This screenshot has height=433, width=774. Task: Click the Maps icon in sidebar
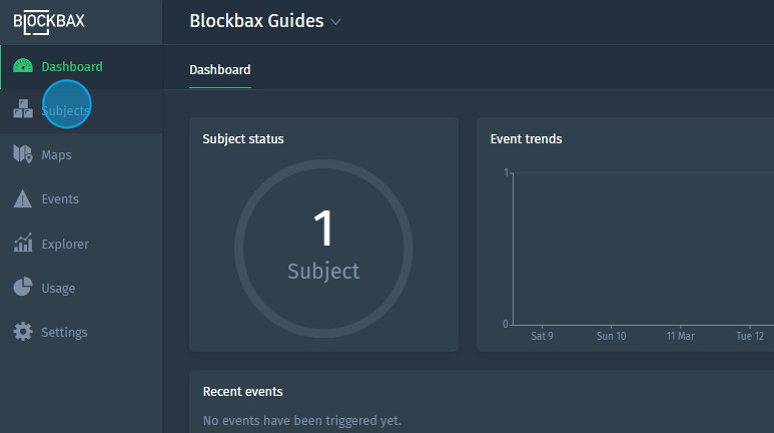click(x=22, y=155)
